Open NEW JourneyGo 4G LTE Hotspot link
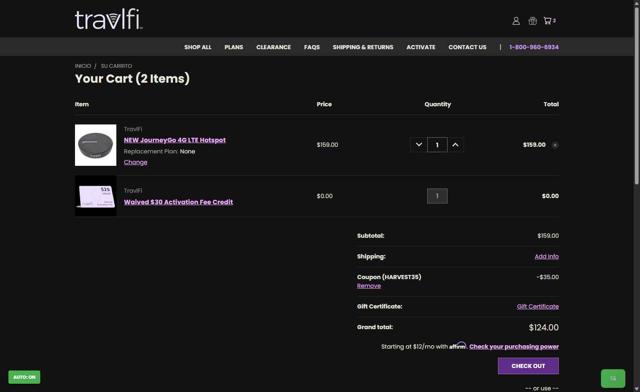Viewport: 640px width, 392px height. [x=175, y=140]
